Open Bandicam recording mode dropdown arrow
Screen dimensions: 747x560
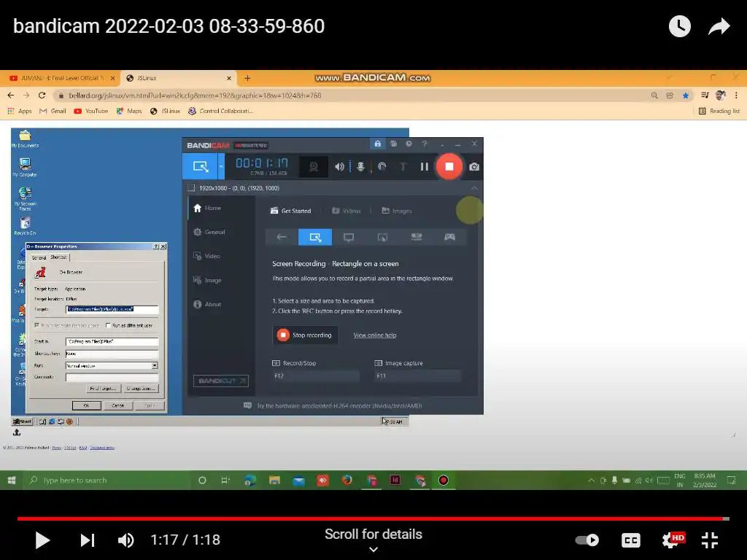pyautogui.click(x=221, y=167)
